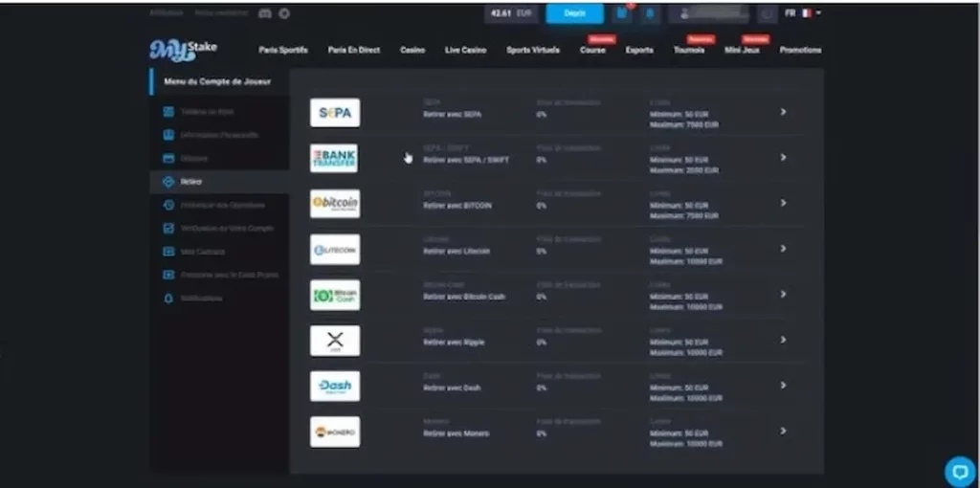The width and height of the screenshot is (980, 488).
Task: Click the Bitcoin logo
Action: 335,204
